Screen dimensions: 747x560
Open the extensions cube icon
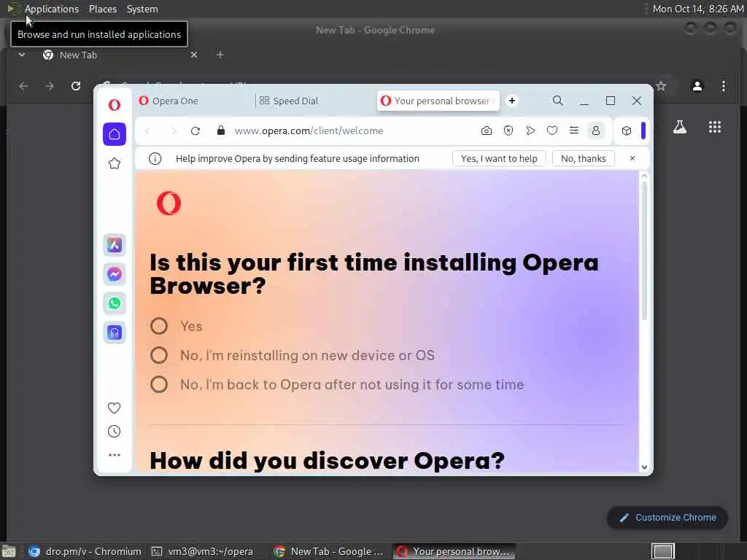(627, 131)
